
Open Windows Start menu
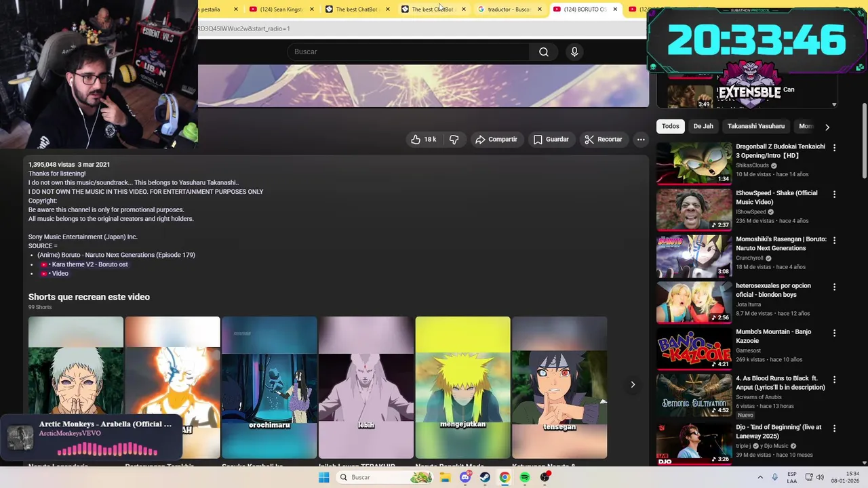pos(324,477)
